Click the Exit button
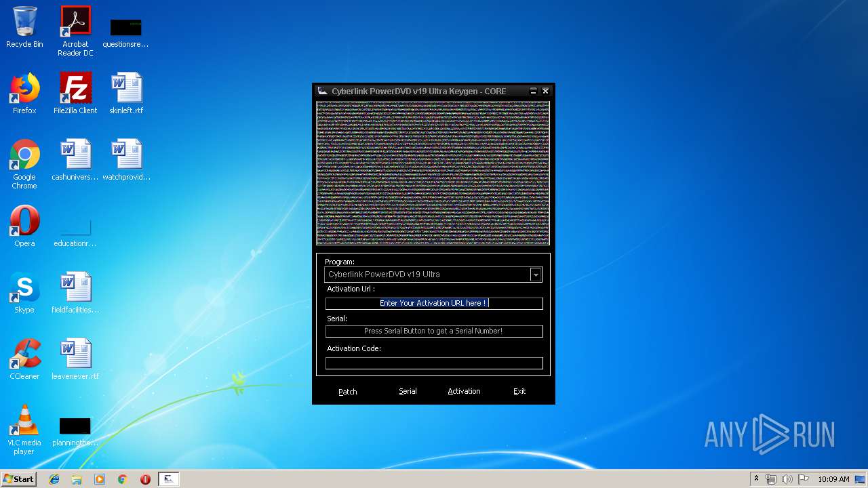This screenshot has height=488, width=868. [x=519, y=391]
